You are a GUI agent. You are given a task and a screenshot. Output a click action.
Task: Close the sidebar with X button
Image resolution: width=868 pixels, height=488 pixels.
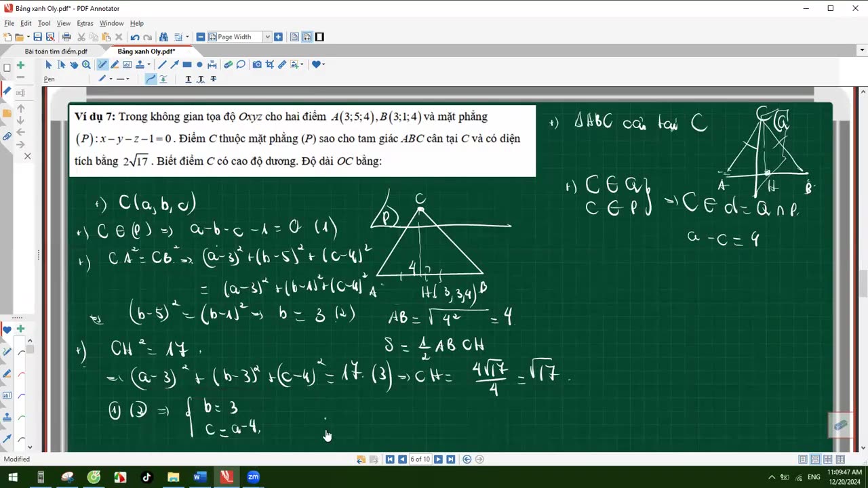(28, 156)
